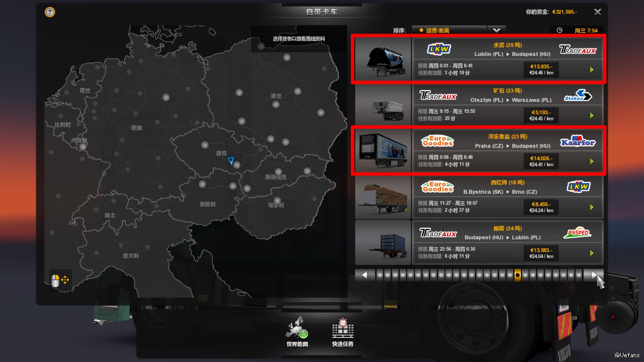Image resolution: width=644 pixels, height=362 pixels.
Task: Select the tomatoes B.Bystrica to Brno job
Action: coord(479,197)
